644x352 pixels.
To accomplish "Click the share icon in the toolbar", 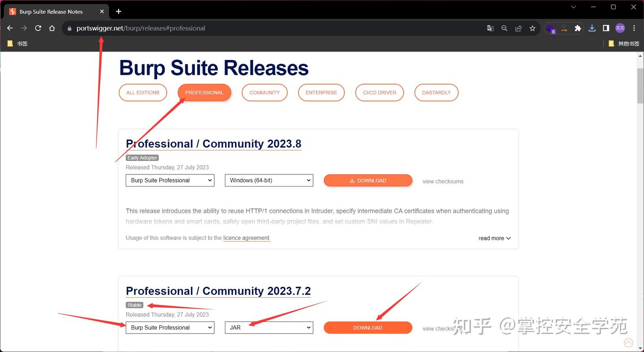I will (x=518, y=28).
